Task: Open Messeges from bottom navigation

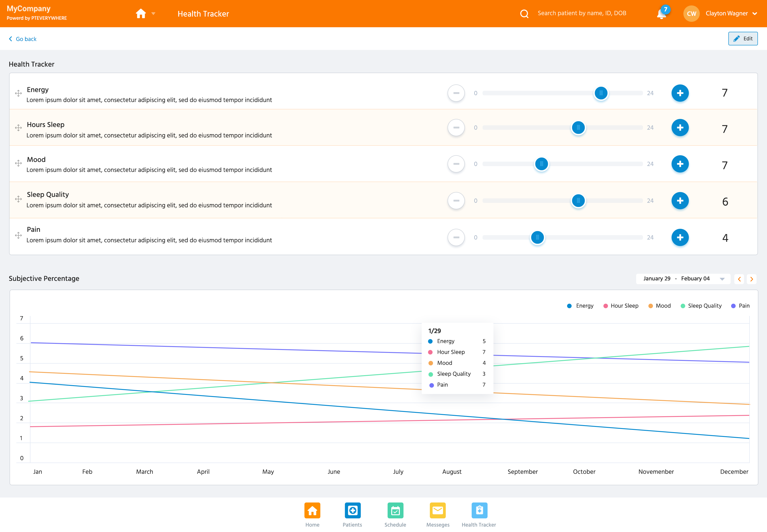Action: [438, 510]
